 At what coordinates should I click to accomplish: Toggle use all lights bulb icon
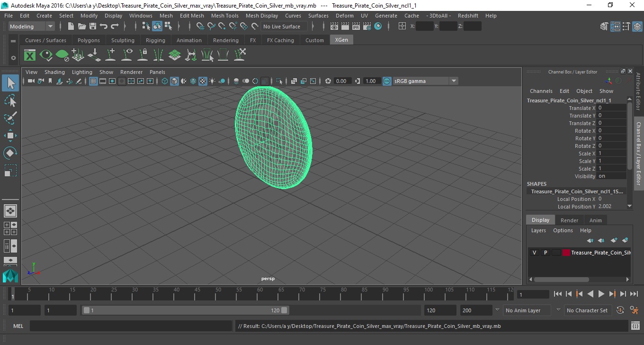pos(212,81)
